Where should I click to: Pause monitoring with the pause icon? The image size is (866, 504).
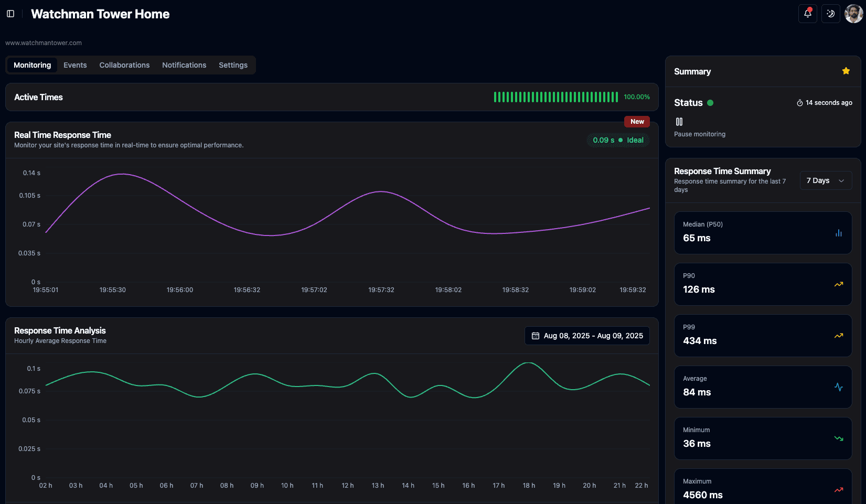click(679, 122)
